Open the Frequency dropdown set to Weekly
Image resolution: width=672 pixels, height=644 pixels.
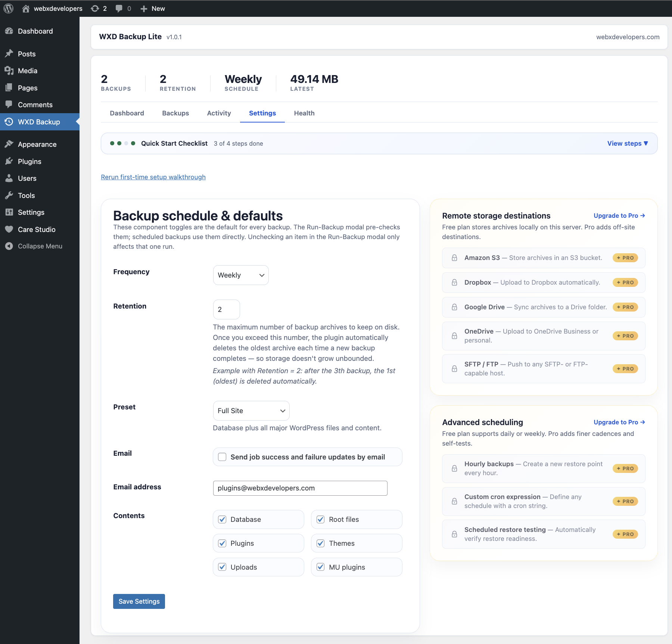click(x=241, y=275)
